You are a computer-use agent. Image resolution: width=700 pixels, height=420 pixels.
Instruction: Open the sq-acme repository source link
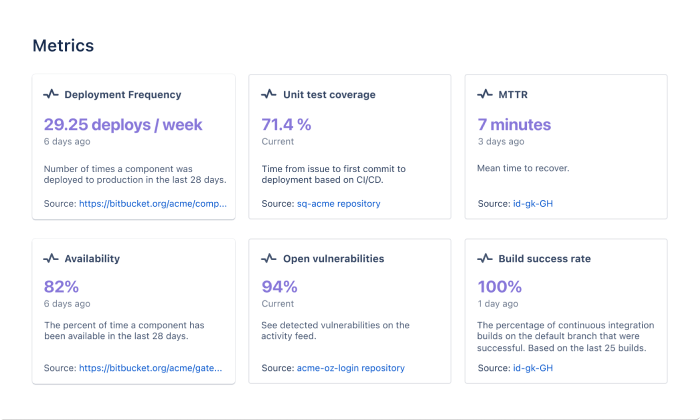click(339, 204)
